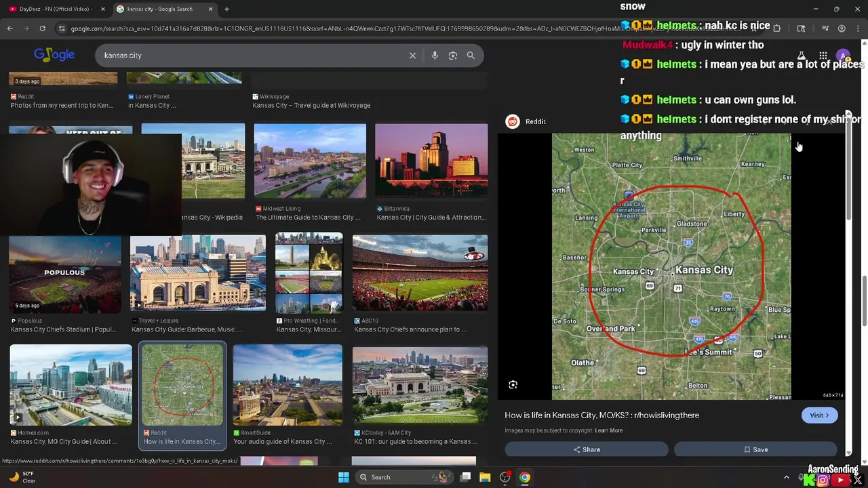868x488 pixels.
Task: Select the Homes.com downtown aerial thumbnail
Action: tap(71, 385)
